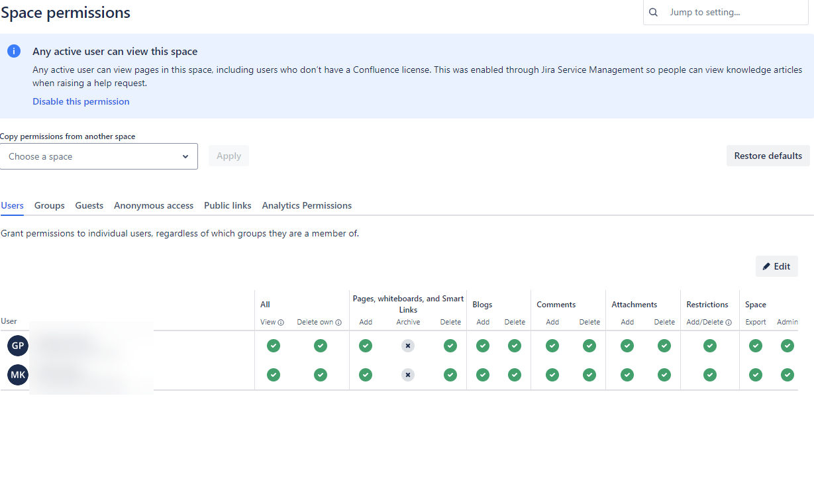Click the Disable this permission link
The image size is (814, 504).
(81, 101)
